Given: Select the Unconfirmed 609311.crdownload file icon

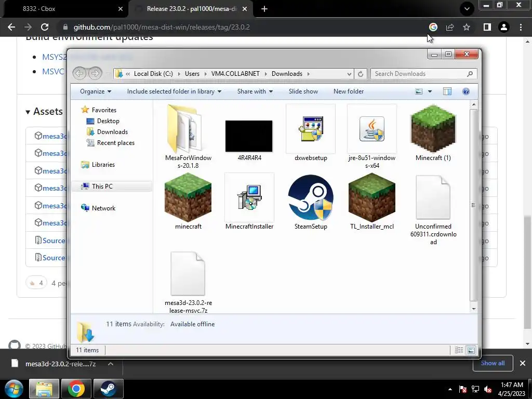Looking at the screenshot, I should [x=433, y=197].
